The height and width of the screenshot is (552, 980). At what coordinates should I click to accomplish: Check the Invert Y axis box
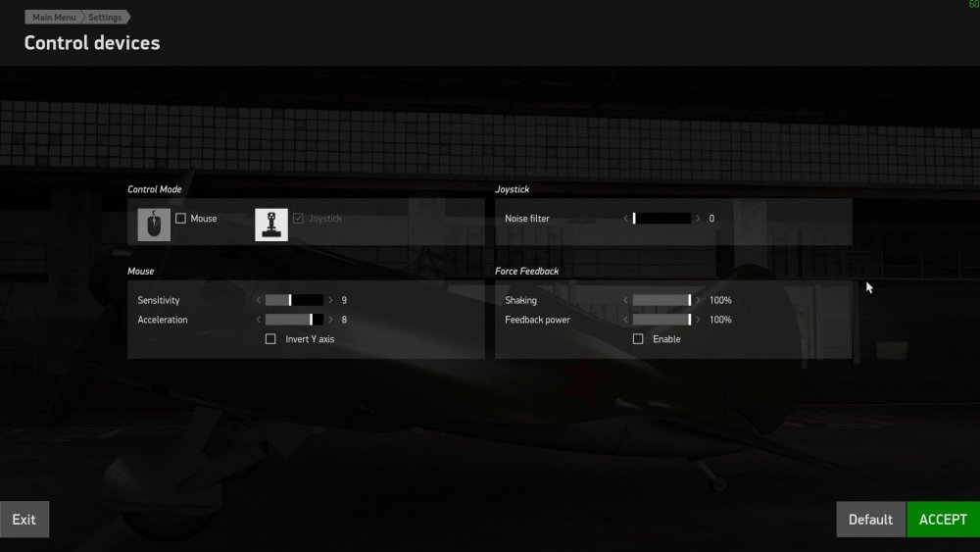[x=270, y=339]
